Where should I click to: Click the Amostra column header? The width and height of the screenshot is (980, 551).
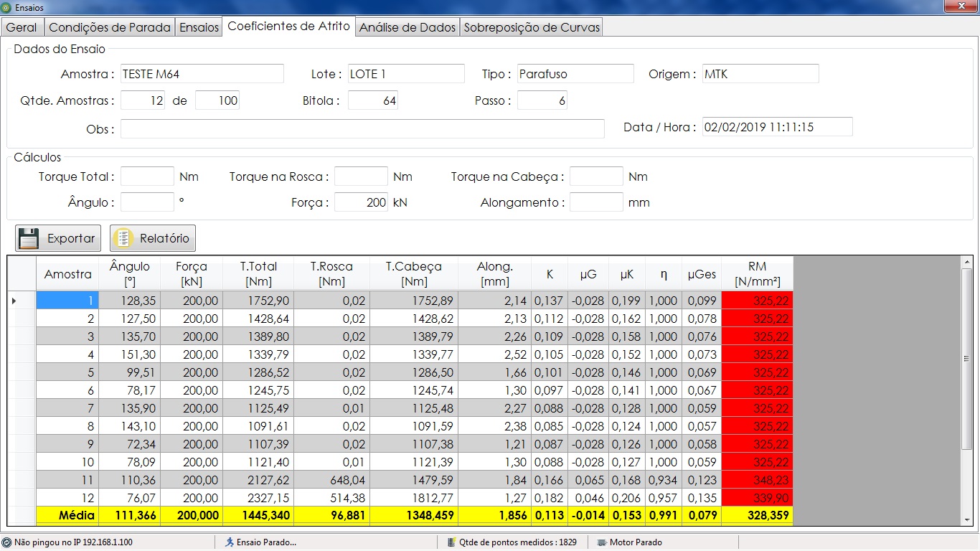(x=68, y=274)
